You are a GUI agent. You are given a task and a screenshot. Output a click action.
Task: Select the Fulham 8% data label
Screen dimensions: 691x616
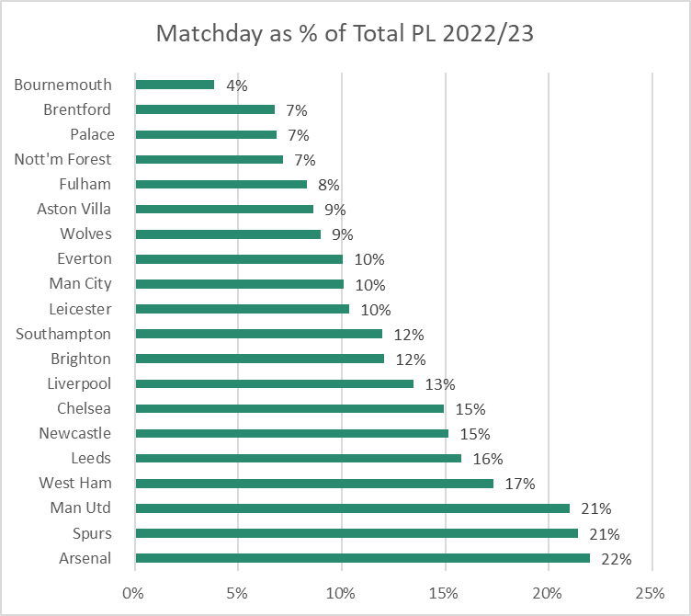[329, 185]
